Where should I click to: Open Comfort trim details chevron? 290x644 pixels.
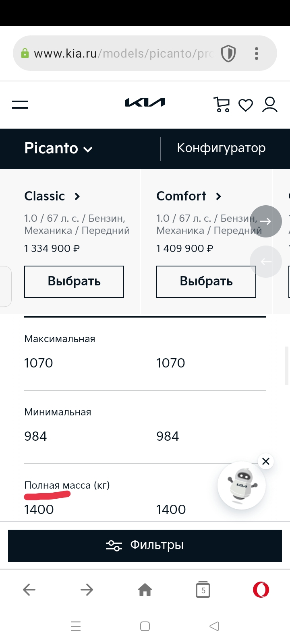coord(218,196)
